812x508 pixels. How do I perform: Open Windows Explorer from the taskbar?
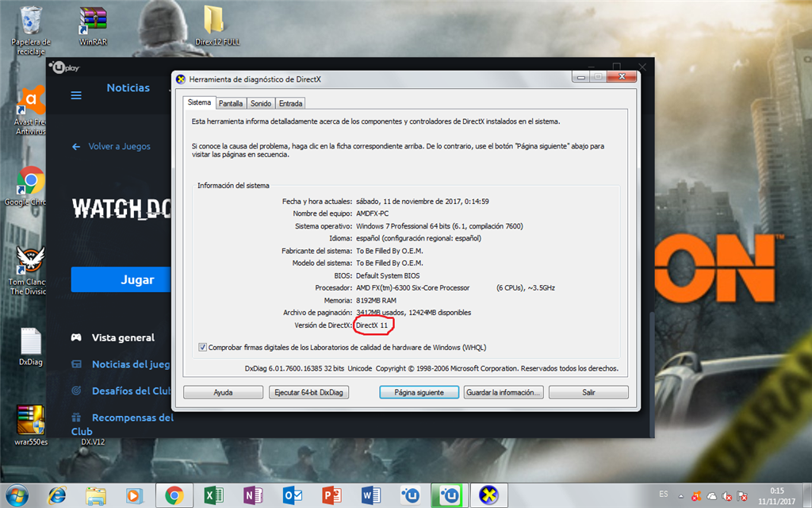point(96,496)
